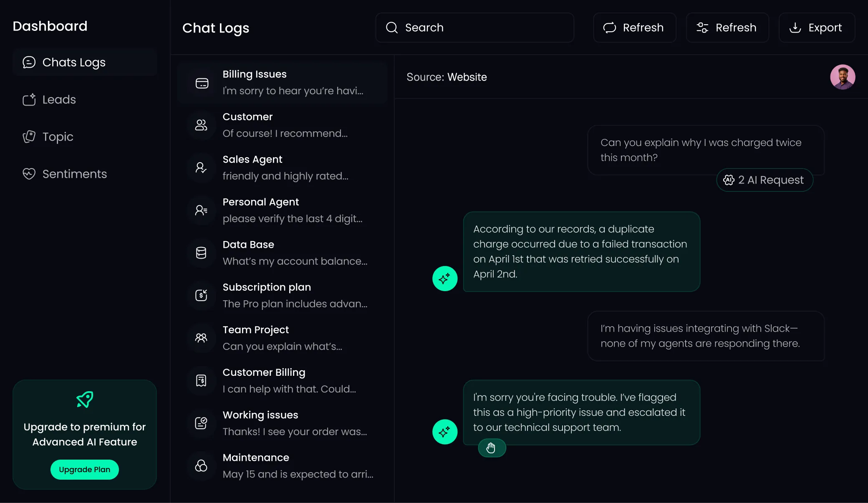The image size is (868, 503).
Task: Open the Chats Logs sidebar item
Action: coord(73,63)
